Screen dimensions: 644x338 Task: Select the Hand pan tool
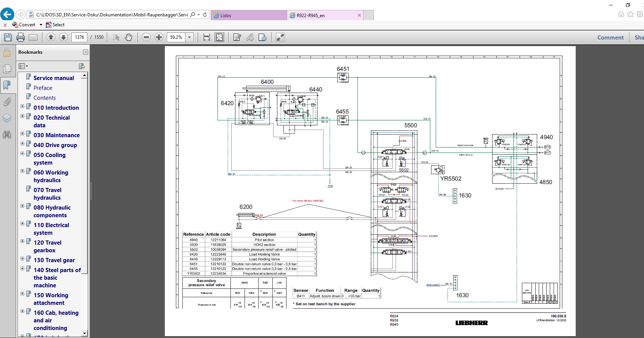[129, 37]
